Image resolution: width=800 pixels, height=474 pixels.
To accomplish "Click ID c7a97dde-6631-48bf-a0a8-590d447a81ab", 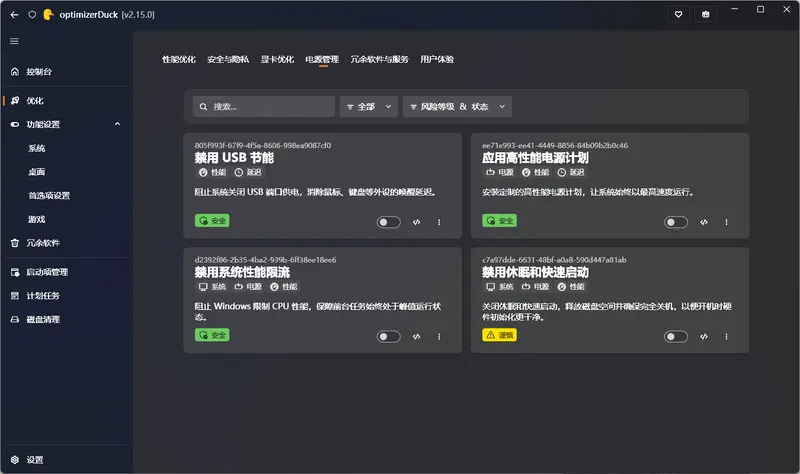I will (554, 260).
